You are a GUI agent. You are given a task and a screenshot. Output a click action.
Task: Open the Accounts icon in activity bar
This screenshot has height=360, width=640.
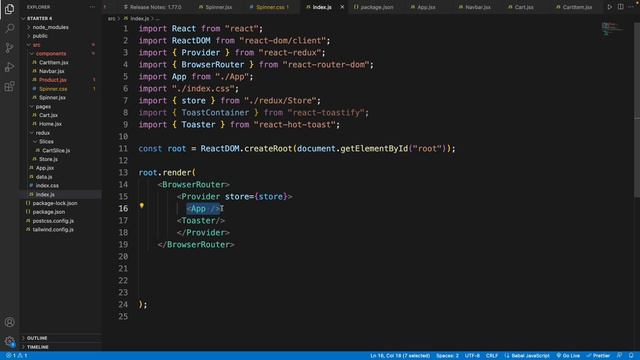(9, 322)
